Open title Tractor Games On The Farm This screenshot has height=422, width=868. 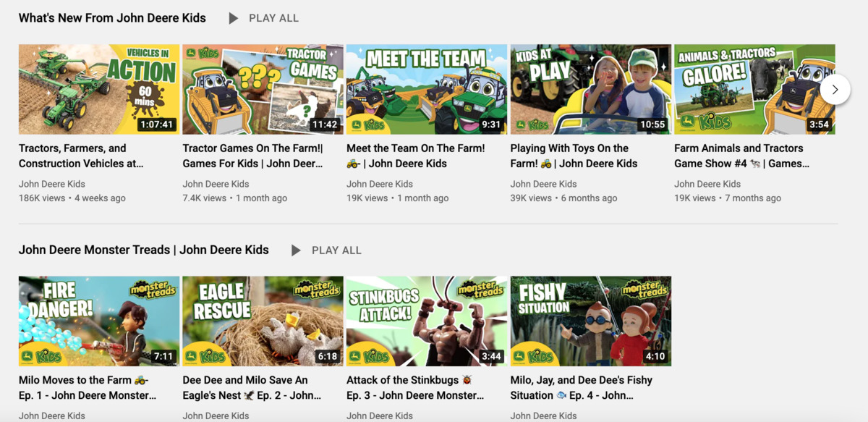pos(253,156)
